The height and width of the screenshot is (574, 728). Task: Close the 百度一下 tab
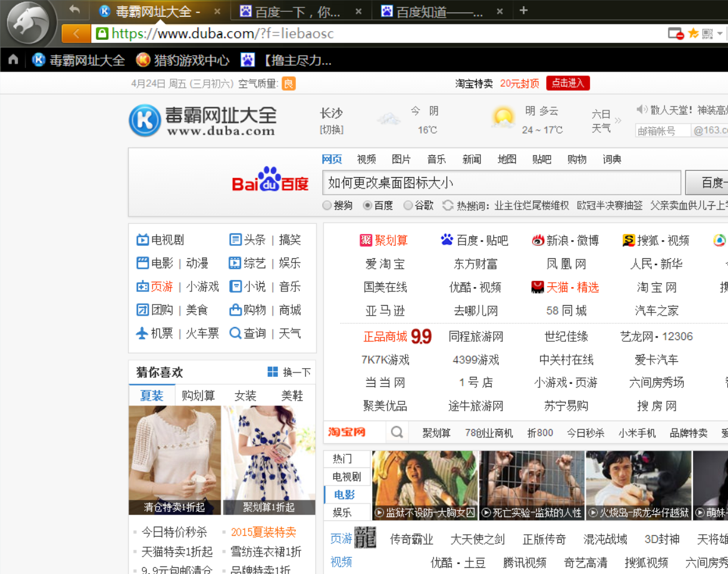coord(358,12)
